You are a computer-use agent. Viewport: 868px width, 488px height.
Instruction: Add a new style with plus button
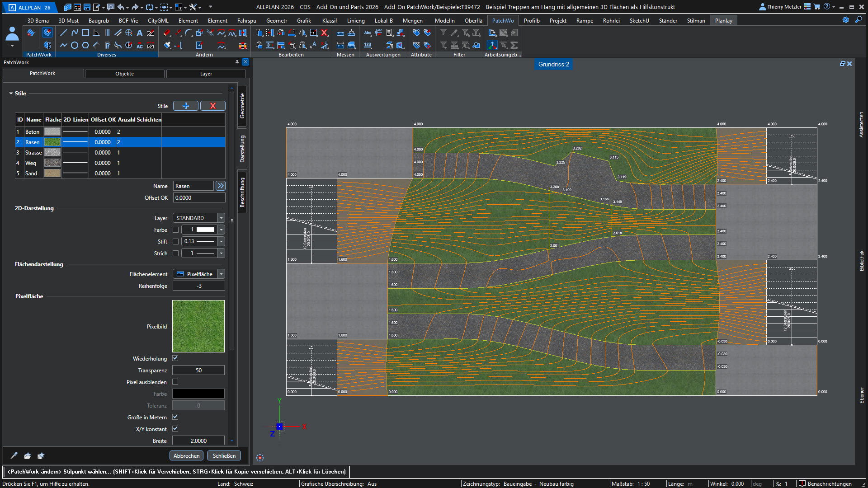coord(185,106)
